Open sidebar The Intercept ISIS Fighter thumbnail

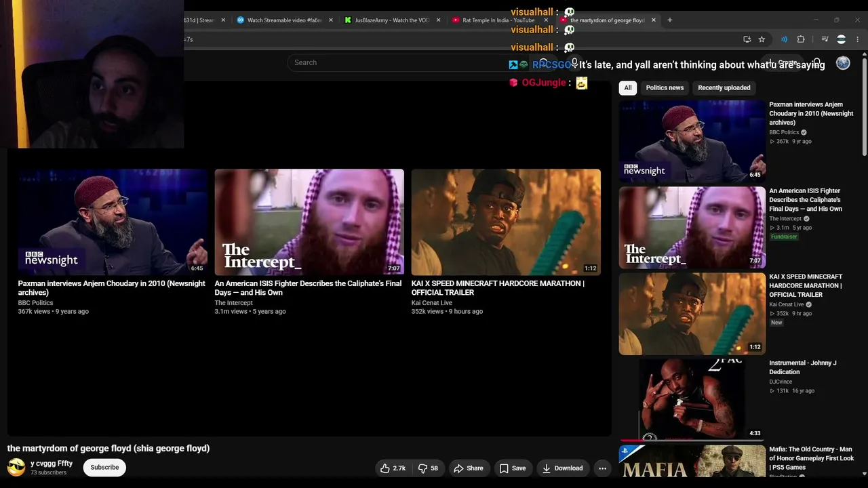(692, 228)
